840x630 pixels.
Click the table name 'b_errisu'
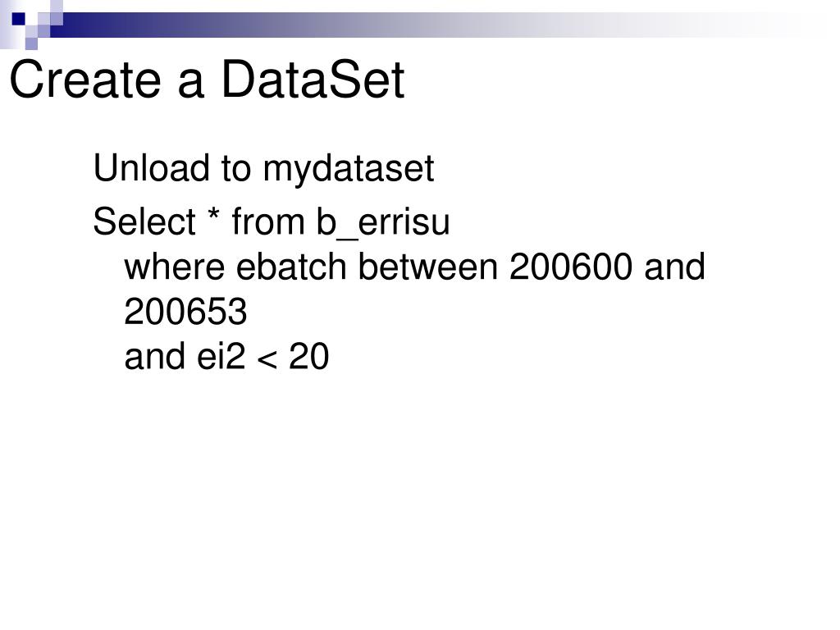383,222
